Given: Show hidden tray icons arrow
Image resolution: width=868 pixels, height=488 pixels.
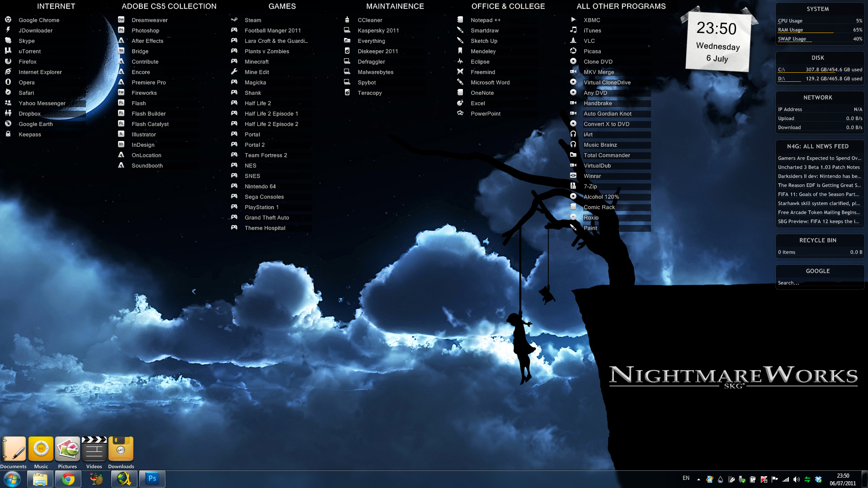Looking at the screenshot, I should pos(698,479).
